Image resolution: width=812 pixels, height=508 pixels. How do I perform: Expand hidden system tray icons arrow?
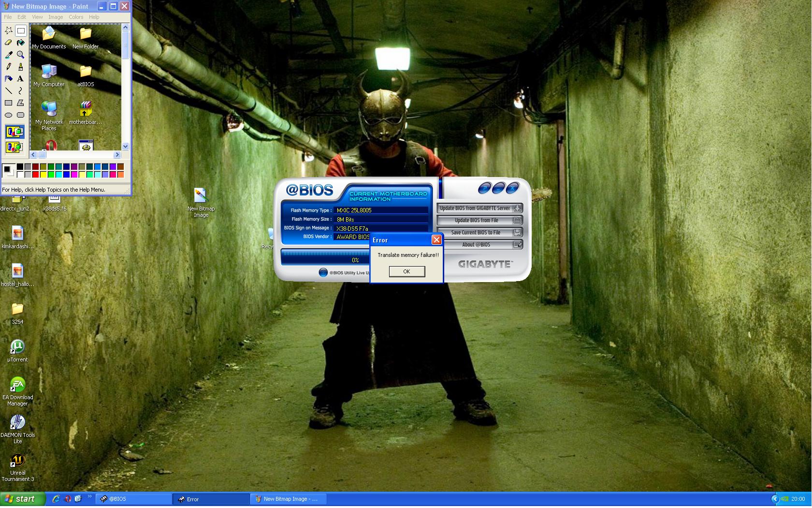click(775, 499)
